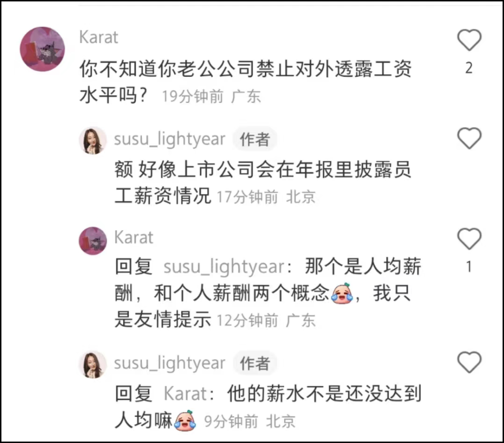This screenshot has width=504, height=443.
Task: Click the mentioned susu_lightyear in Karat's reply text
Action: (x=224, y=267)
